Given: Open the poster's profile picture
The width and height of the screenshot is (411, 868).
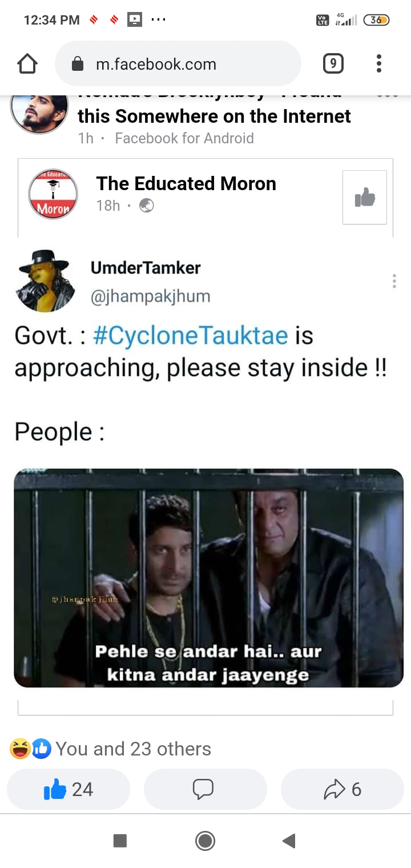Looking at the screenshot, I should point(39,112).
